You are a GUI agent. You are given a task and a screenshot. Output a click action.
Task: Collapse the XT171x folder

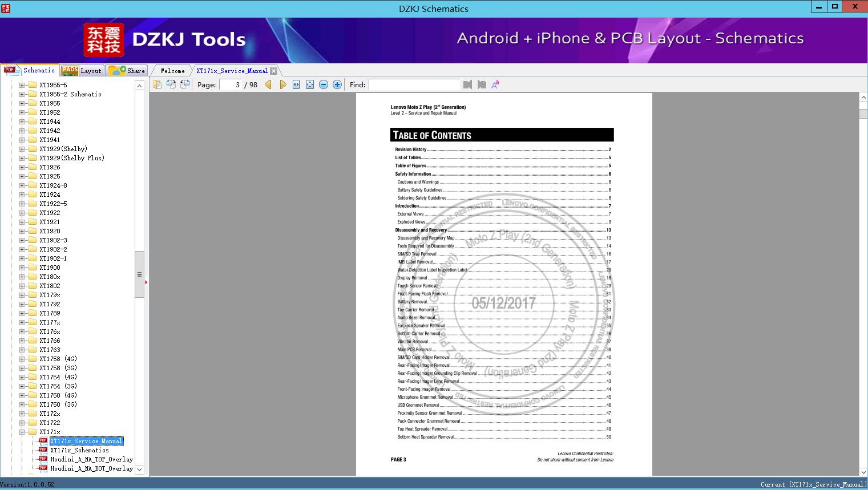click(x=22, y=432)
